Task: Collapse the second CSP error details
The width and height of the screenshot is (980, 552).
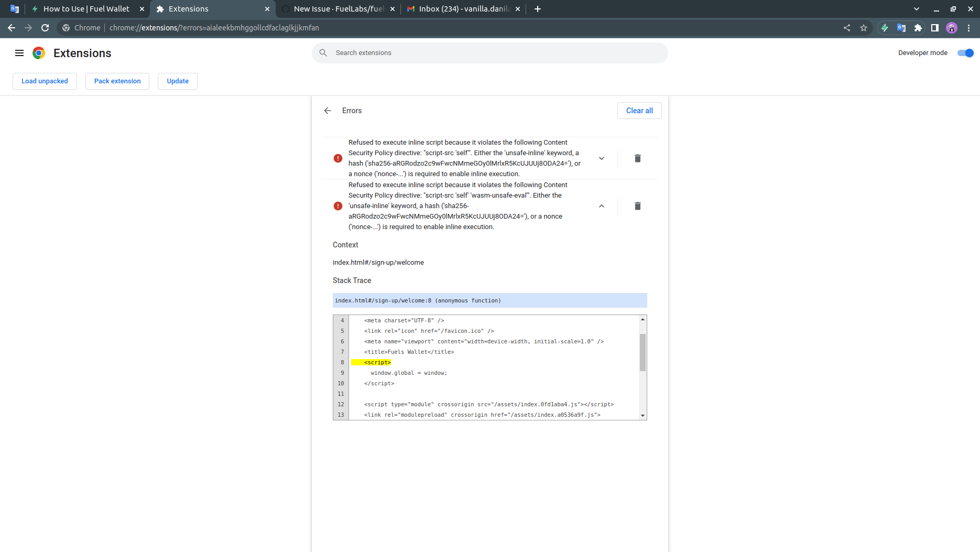Action: [602, 206]
